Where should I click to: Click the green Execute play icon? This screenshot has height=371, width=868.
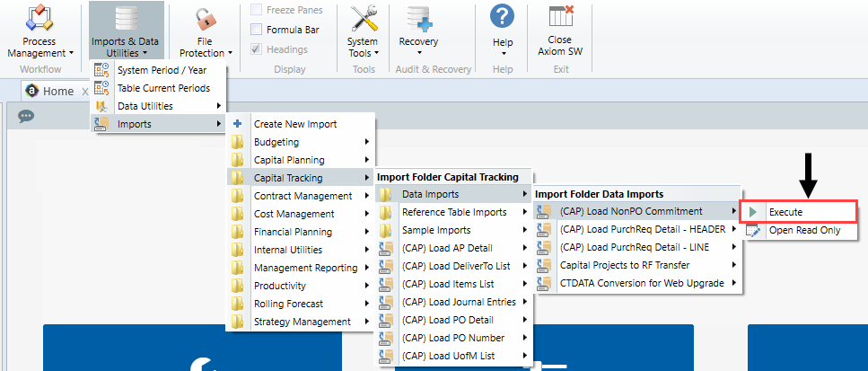pyautogui.click(x=752, y=211)
